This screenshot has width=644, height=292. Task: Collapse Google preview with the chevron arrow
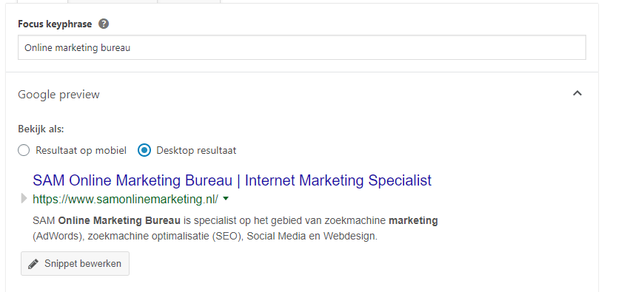tap(577, 93)
